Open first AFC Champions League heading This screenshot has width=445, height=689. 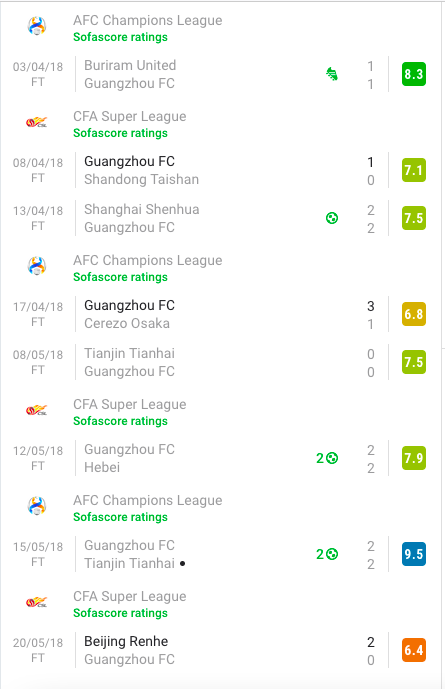148,20
